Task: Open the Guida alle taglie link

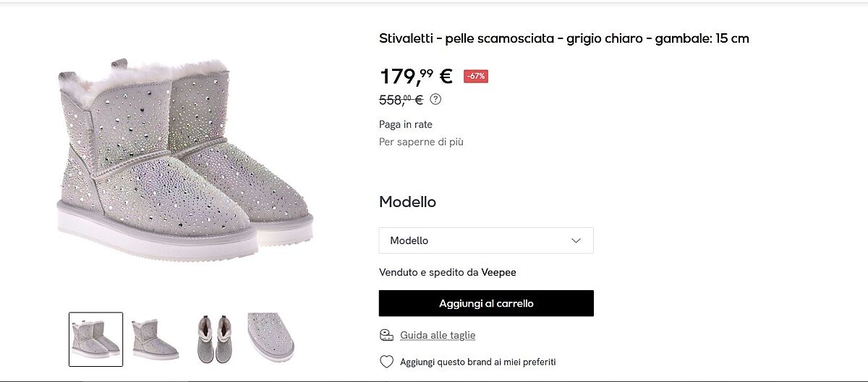Action: point(437,335)
